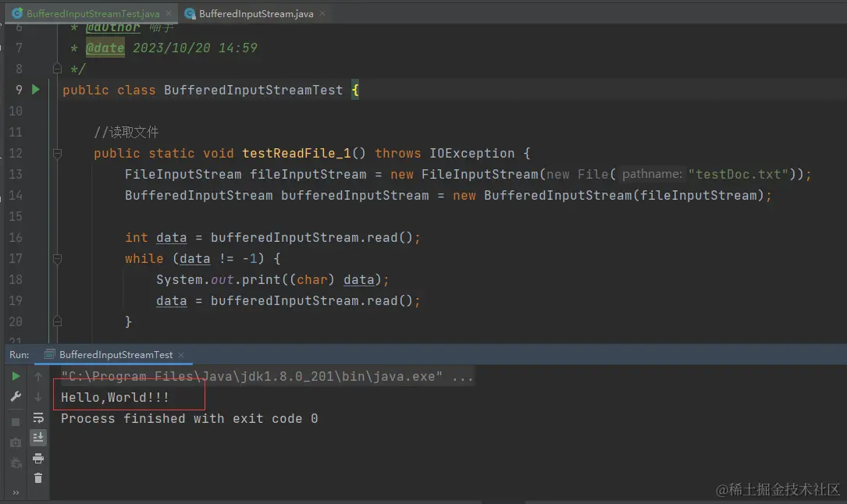Click the Run: panel label
847x504 pixels.
click(x=20, y=354)
